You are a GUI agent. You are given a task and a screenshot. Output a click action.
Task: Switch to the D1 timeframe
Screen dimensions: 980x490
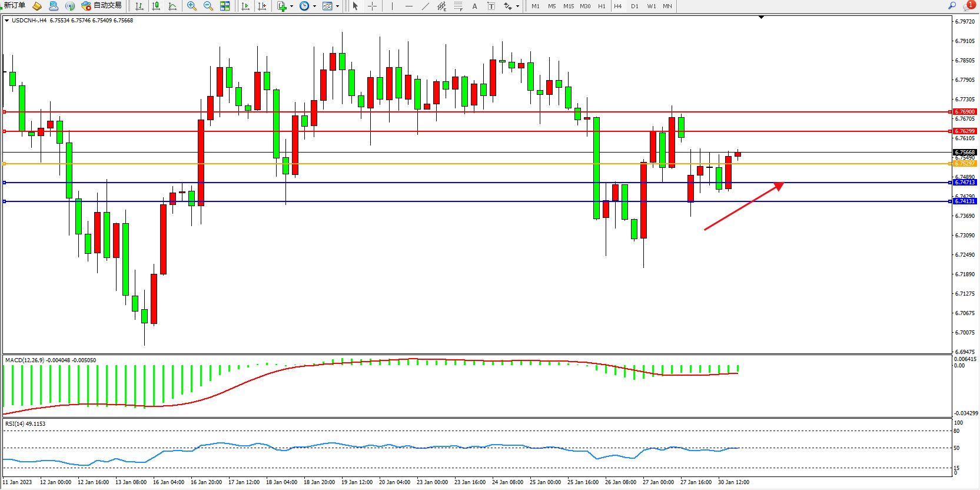point(634,6)
